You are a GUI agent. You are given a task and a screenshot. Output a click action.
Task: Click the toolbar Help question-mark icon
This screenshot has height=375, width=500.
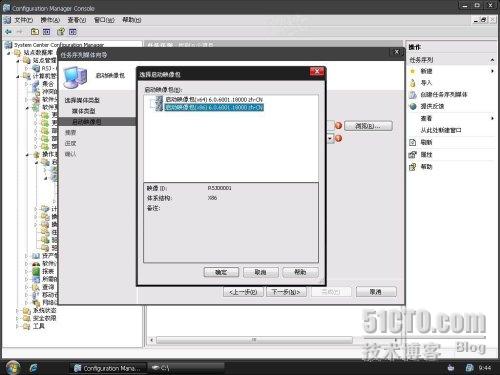coord(61,32)
